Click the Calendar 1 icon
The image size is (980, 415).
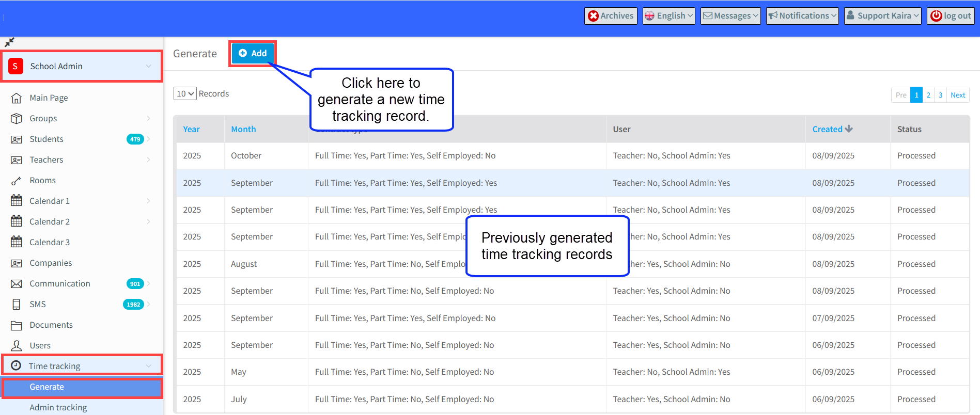coord(17,201)
